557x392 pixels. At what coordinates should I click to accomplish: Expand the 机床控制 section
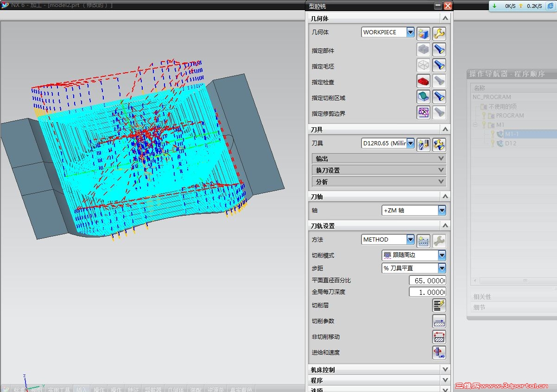[x=380, y=370]
